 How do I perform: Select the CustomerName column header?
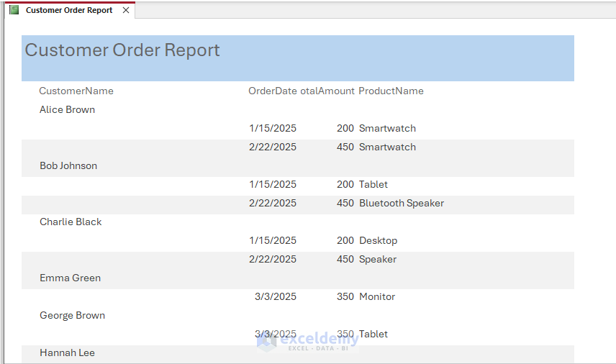click(x=76, y=91)
